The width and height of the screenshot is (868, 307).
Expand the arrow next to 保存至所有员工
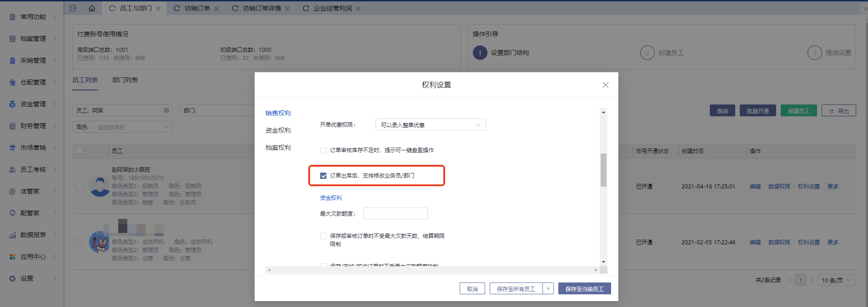[548, 288]
